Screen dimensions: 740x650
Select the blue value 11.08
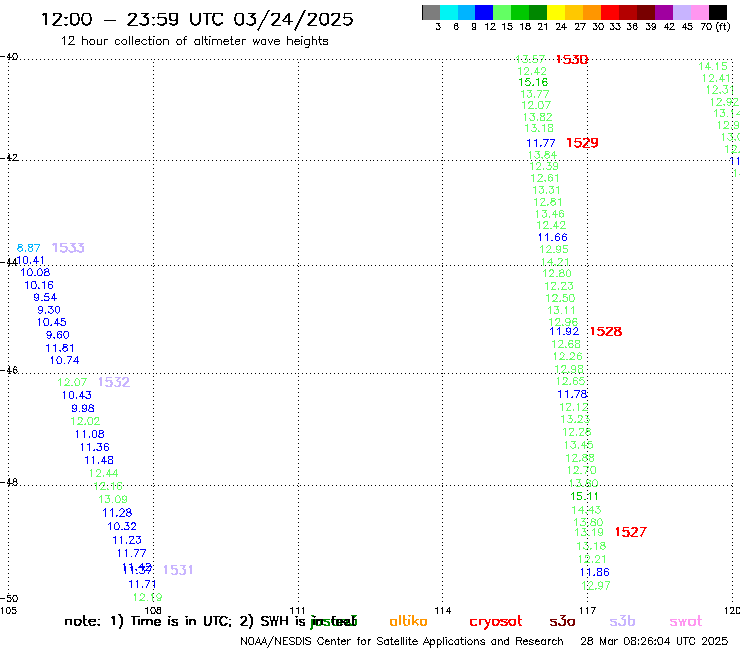[89, 434]
